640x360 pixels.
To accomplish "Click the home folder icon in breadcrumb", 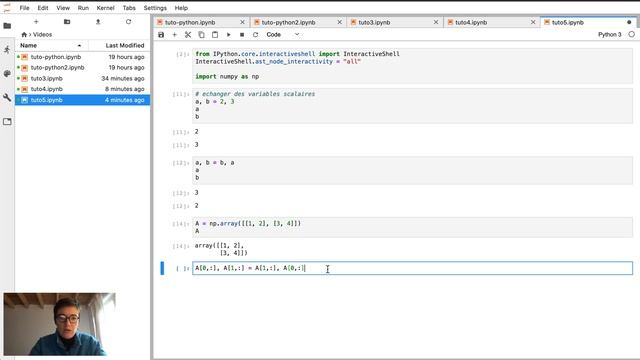I will click(24, 35).
